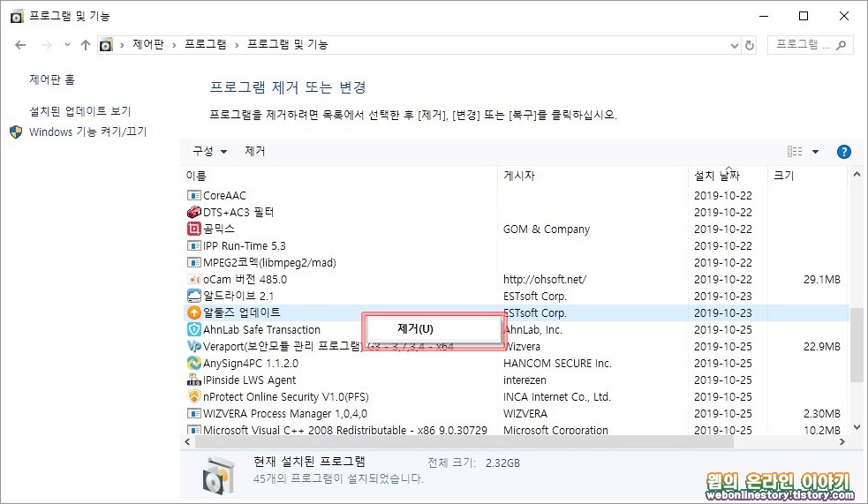868x504 pixels.
Task: Select the GOM & Company publisher cell
Action: (547, 229)
